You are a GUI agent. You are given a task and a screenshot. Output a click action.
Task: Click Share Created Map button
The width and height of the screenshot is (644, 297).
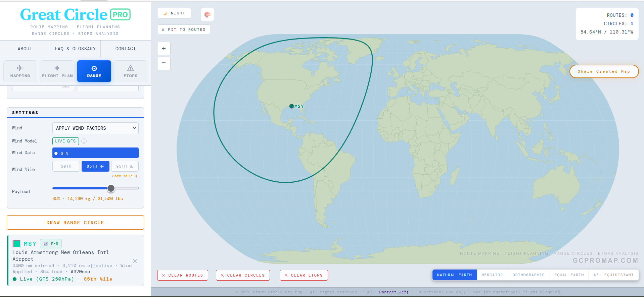tap(604, 71)
